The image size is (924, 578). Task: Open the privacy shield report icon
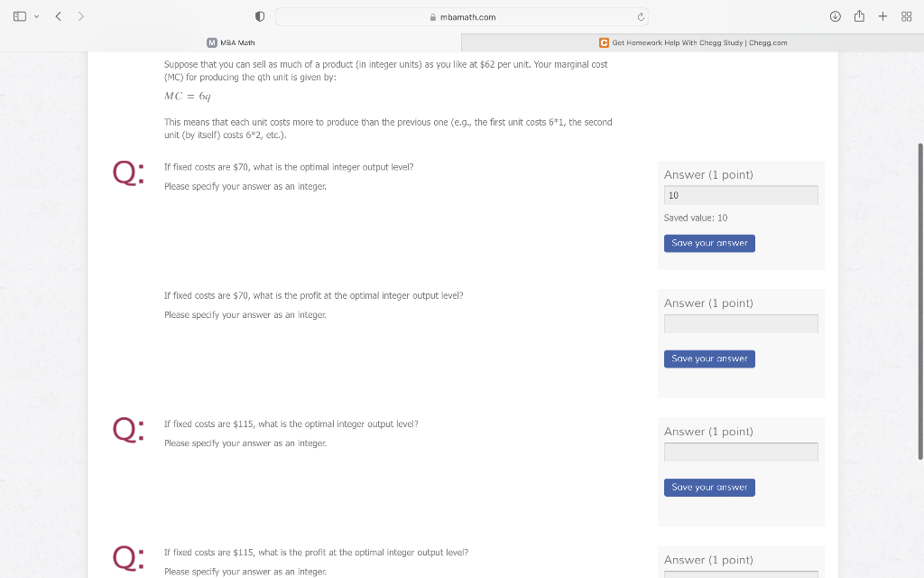260,16
